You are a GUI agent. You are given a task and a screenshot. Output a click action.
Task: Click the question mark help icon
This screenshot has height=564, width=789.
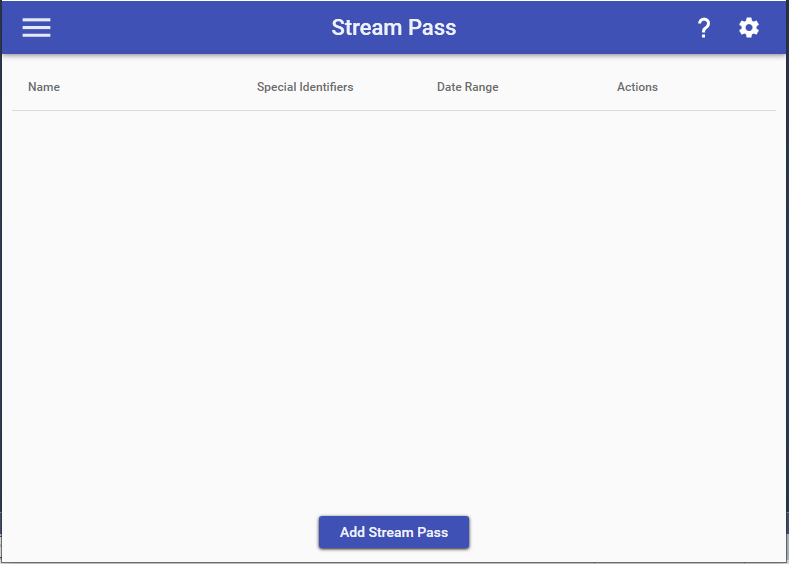click(x=704, y=28)
